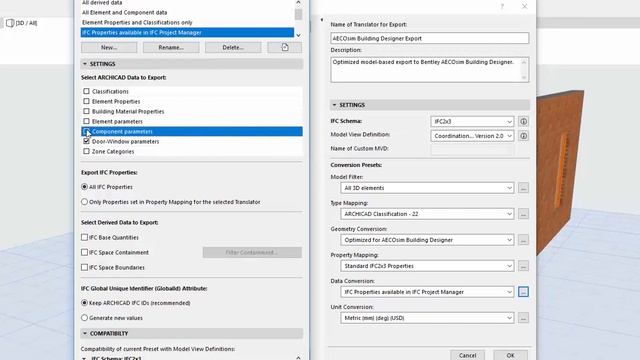Select Keep ARCHICAD IFC IDs radio
Image resolution: width=640 pixels, height=360 pixels.
[84, 303]
